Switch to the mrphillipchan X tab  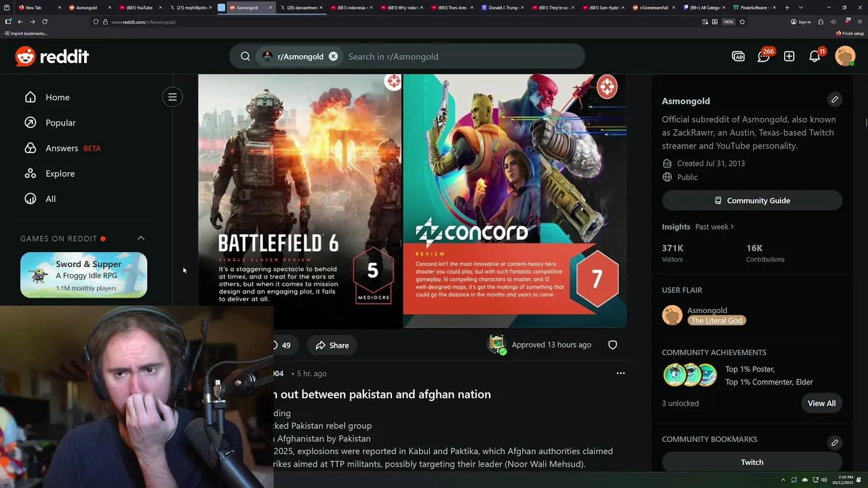coord(190,7)
